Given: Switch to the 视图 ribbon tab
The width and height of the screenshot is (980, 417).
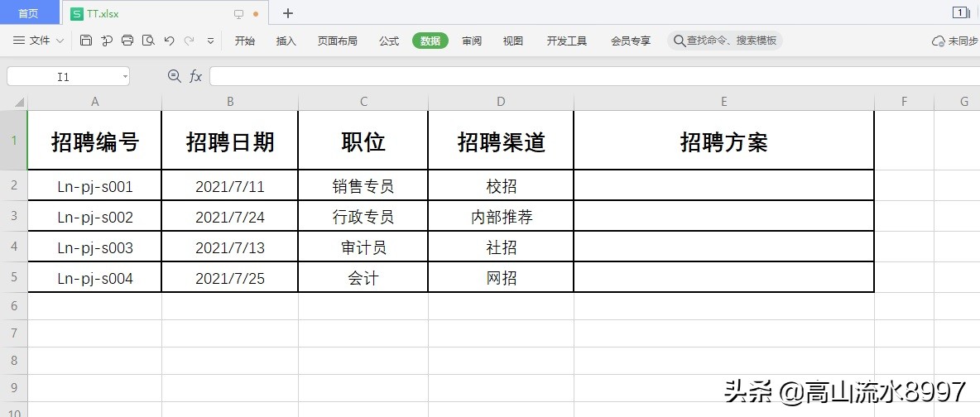Looking at the screenshot, I should tap(513, 41).
